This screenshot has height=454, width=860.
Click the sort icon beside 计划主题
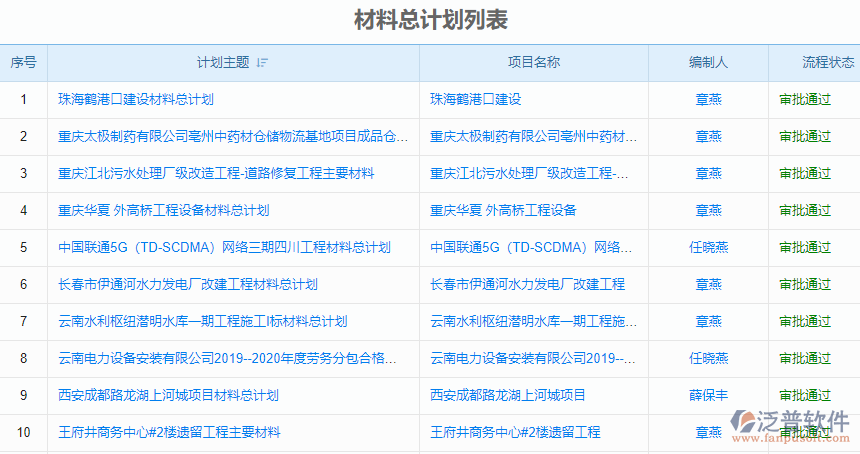[x=262, y=63]
